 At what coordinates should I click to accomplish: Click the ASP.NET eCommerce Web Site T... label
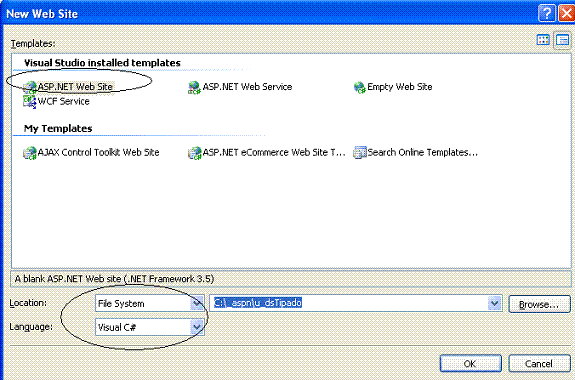coord(274,153)
